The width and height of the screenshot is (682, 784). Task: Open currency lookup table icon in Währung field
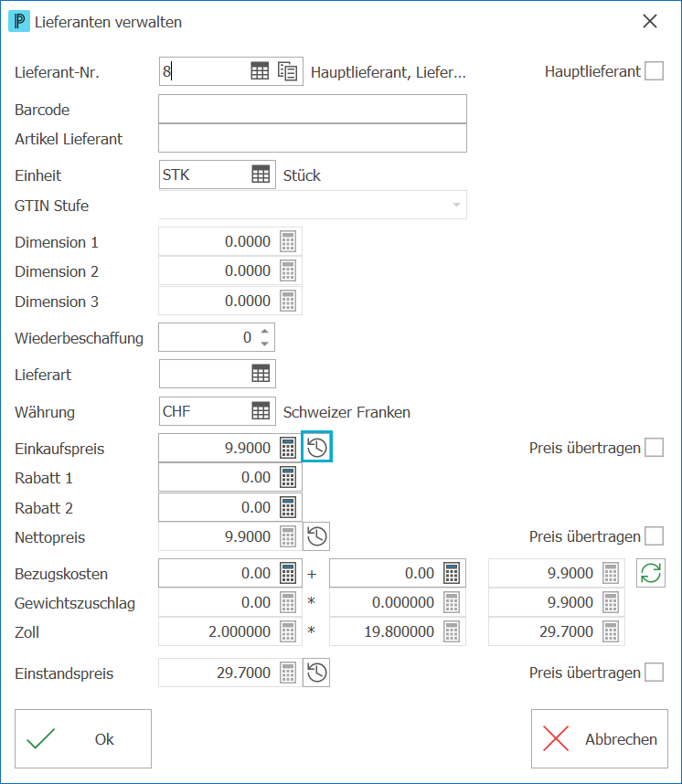(261, 411)
